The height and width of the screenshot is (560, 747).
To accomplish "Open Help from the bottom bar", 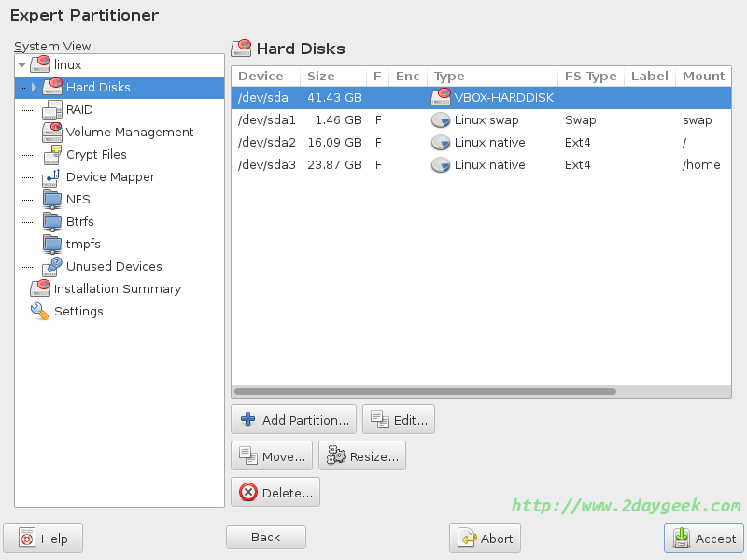I will point(43,539).
